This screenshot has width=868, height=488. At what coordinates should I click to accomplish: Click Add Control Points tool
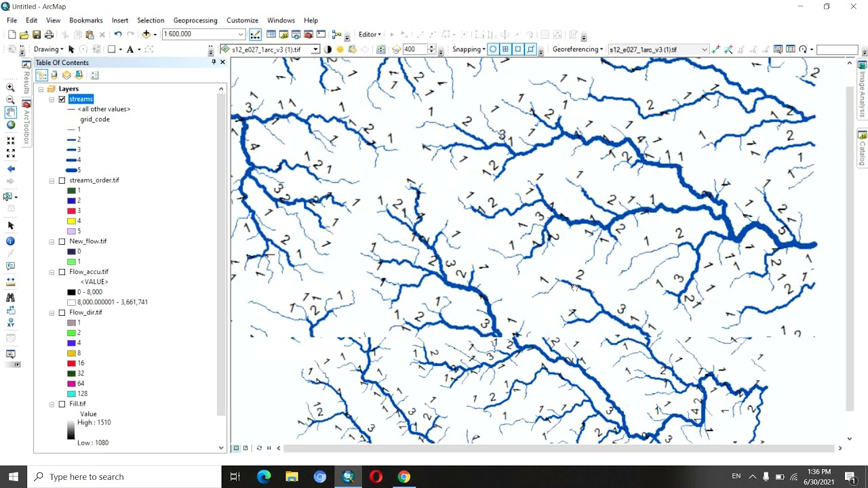point(715,49)
